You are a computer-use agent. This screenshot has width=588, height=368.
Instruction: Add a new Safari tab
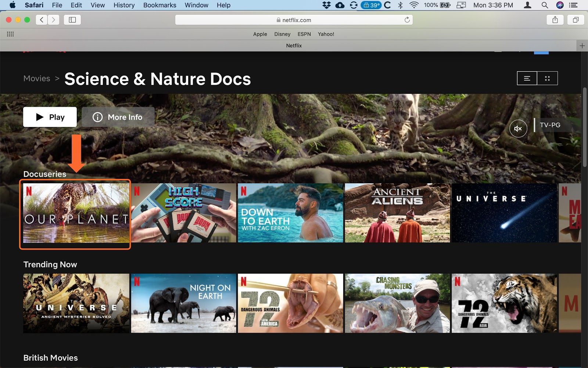[x=582, y=46]
